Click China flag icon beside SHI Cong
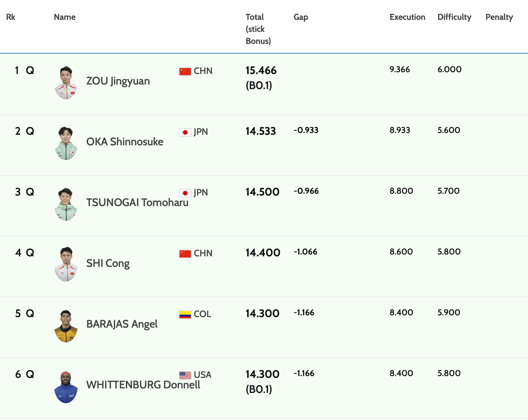Screen dimensions: 528x420 185,254
